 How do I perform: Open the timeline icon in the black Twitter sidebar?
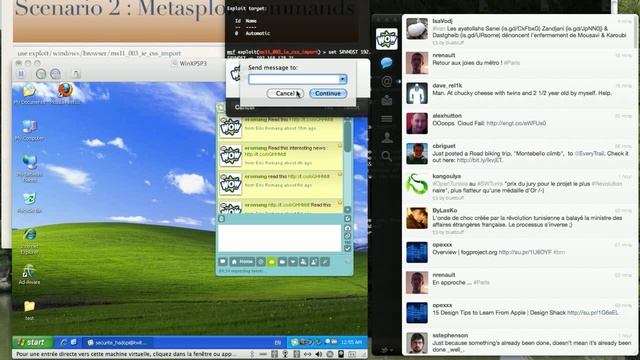click(x=386, y=62)
